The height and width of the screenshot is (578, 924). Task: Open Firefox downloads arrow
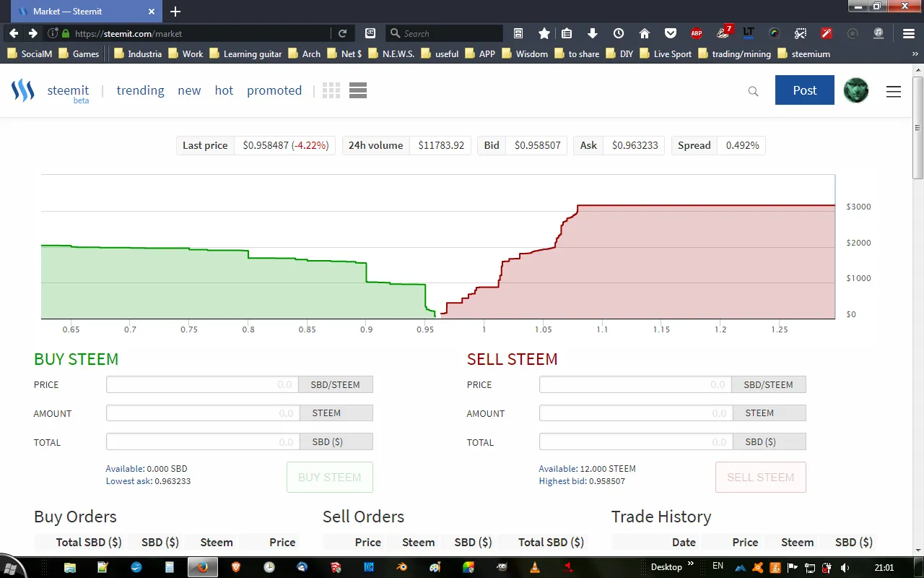point(593,33)
